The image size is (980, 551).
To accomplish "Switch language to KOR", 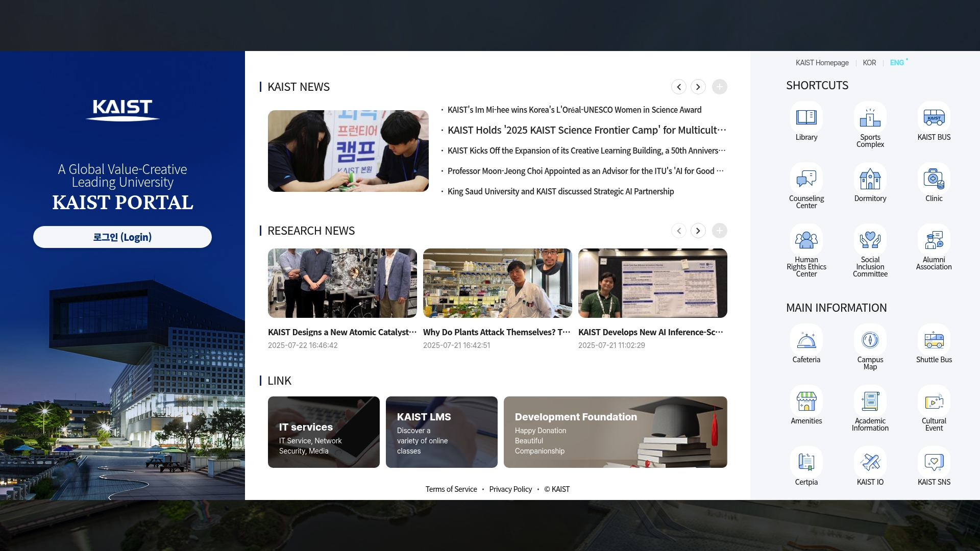I will 869,63.
